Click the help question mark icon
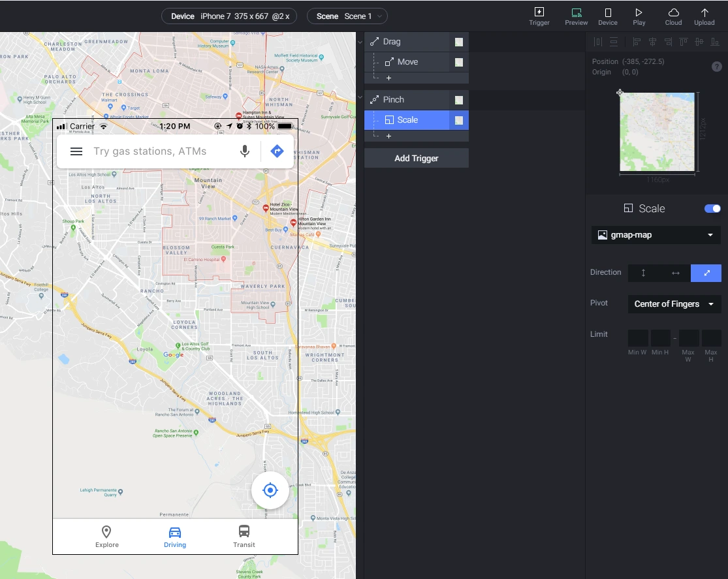 (716, 67)
